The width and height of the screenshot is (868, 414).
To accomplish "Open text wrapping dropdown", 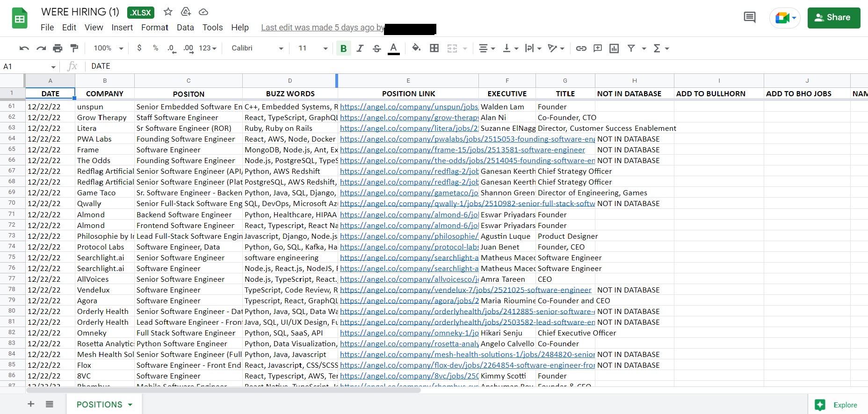I will (533, 48).
